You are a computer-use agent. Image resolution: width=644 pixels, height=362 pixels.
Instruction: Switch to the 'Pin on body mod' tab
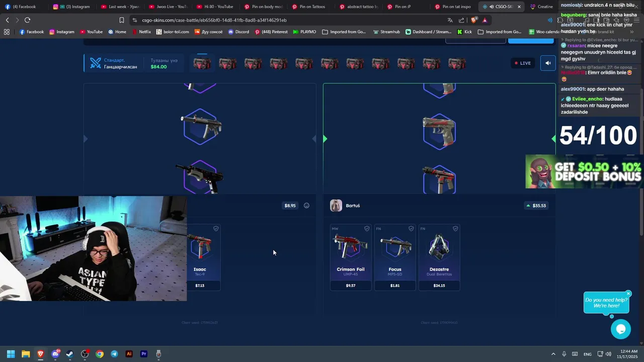pos(263,7)
